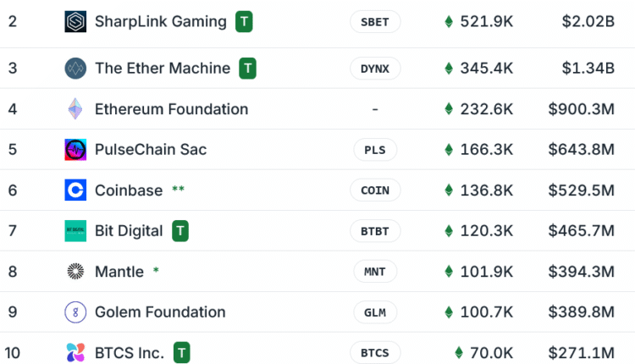The image size is (635, 364).
Task: Open the DYNX ticker tag
Action: click(x=375, y=69)
